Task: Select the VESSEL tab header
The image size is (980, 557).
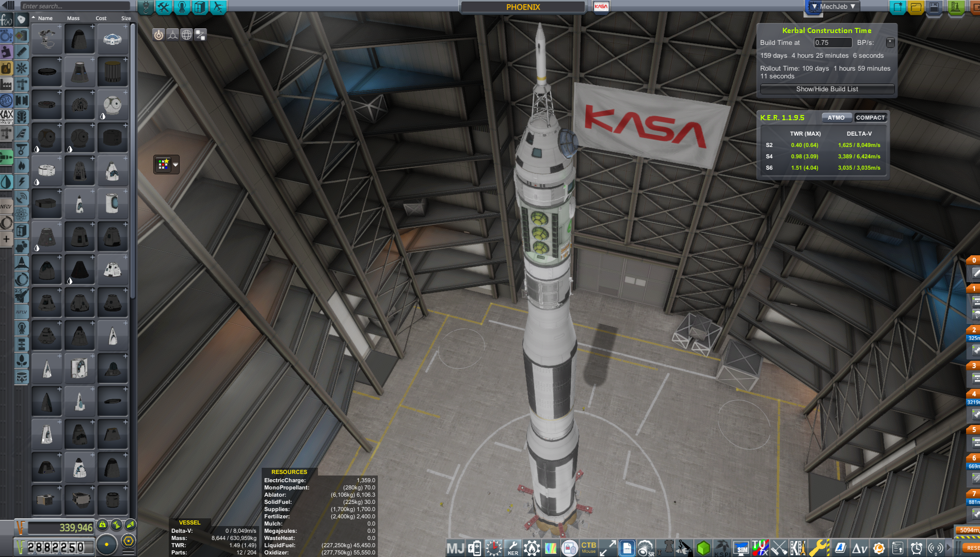Action: tap(189, 522)
